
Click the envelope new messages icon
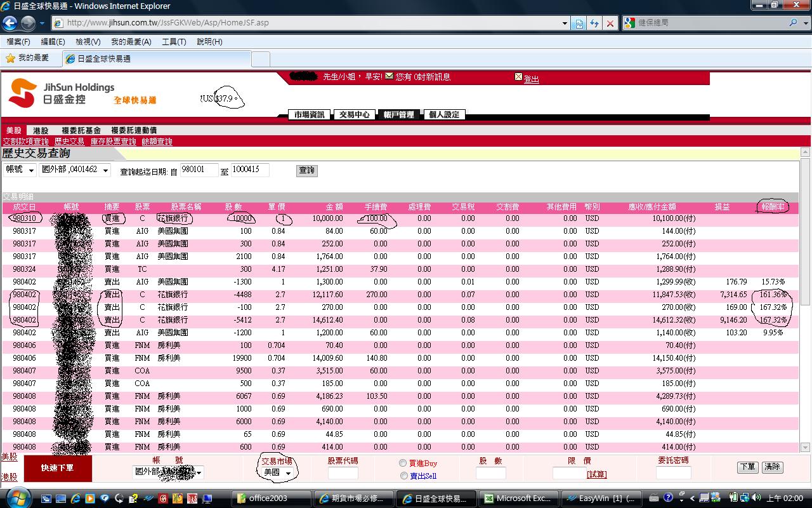tap(389, 76)
